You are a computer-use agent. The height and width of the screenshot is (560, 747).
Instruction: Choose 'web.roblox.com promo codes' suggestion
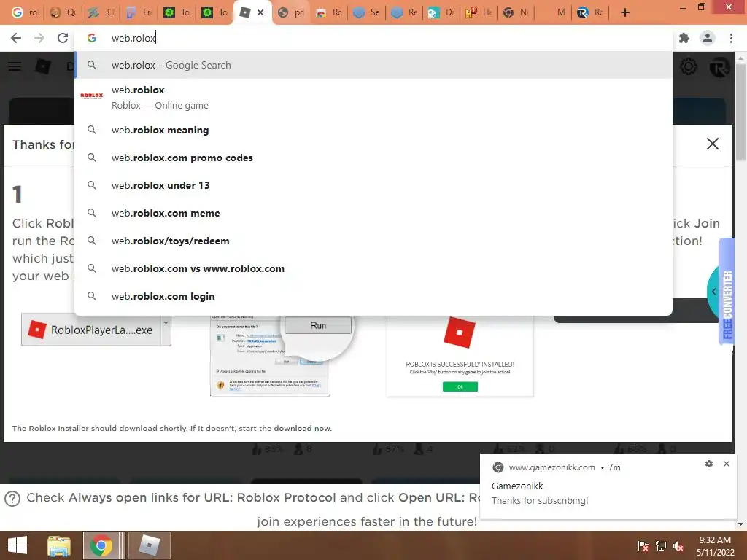pyautogui.click(x=373, y=157)
